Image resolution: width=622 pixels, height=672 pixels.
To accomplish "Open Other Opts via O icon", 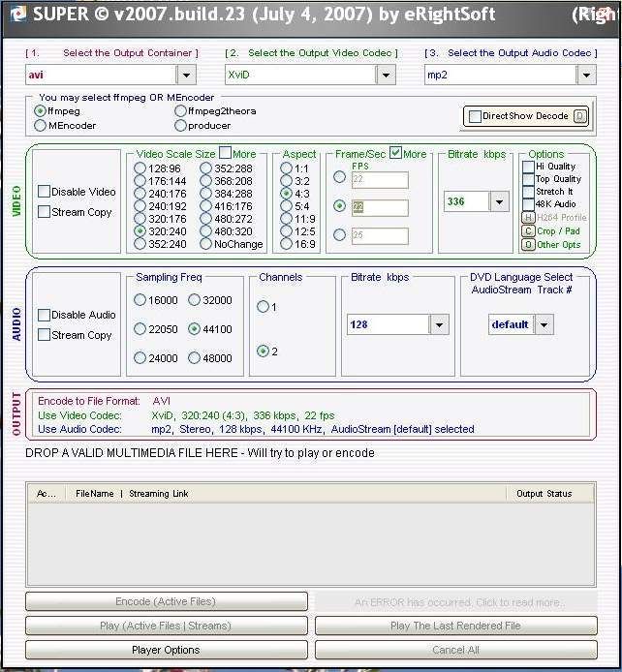I will tap(528, 245).
